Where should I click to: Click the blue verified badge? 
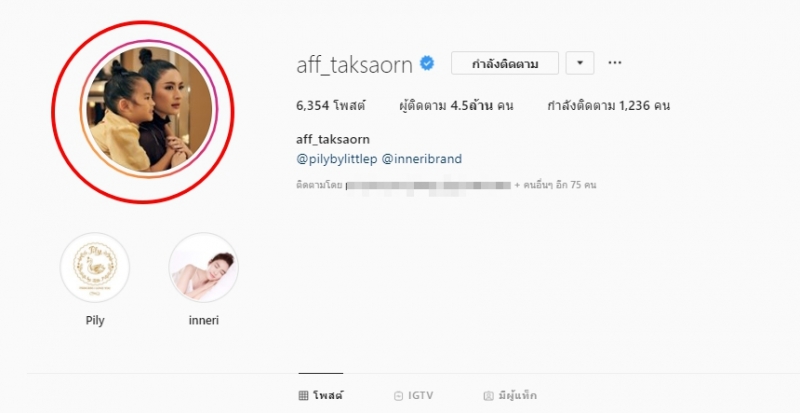pos(427,63)
